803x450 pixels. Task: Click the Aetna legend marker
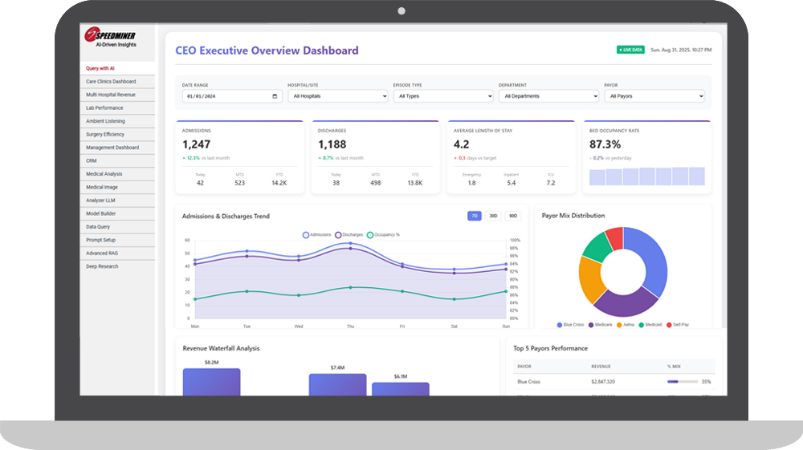point(620,325)
